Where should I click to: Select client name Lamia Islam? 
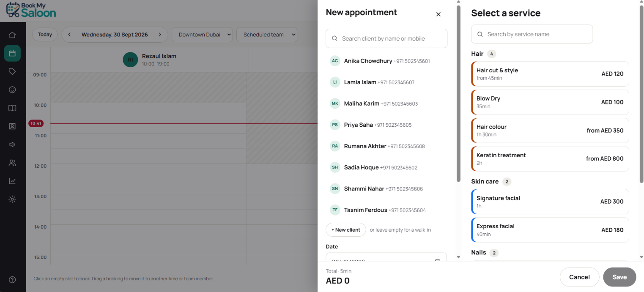[x=360, y=82]
